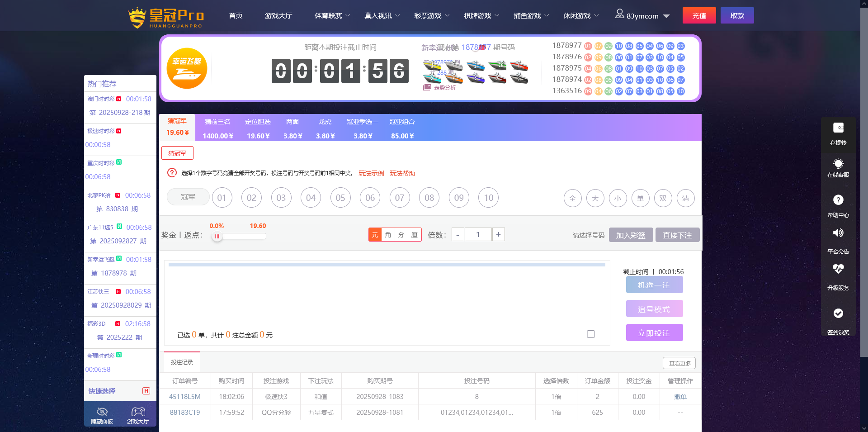Expand the 彩票游戏 menu dropdown

432,16
